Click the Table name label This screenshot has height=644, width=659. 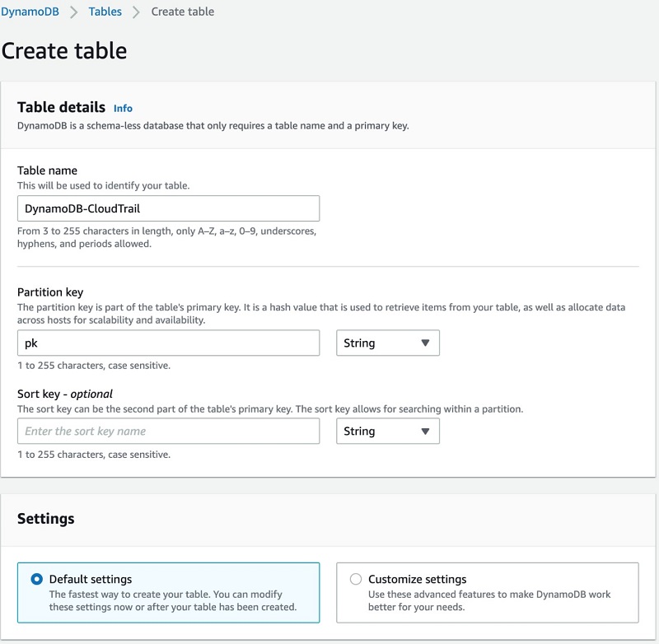pyautogui.click(x=47, y=170)
